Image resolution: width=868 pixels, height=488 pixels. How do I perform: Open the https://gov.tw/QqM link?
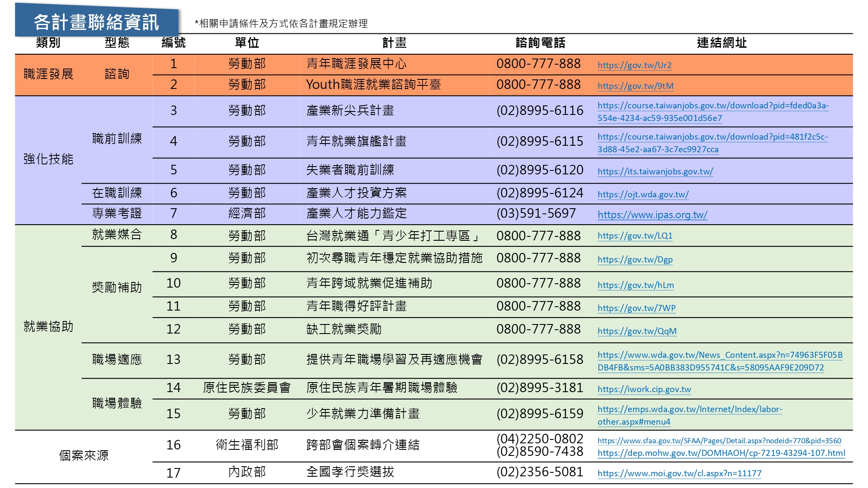(637, 331)
